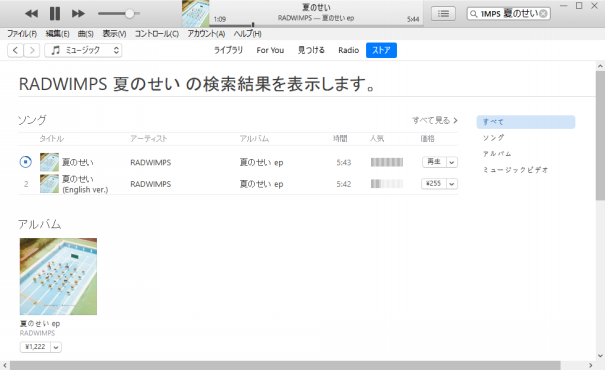The width and height of the screenshot is (605, 370).
Task: Filter results by アルバム
Action: pos(497,154)
